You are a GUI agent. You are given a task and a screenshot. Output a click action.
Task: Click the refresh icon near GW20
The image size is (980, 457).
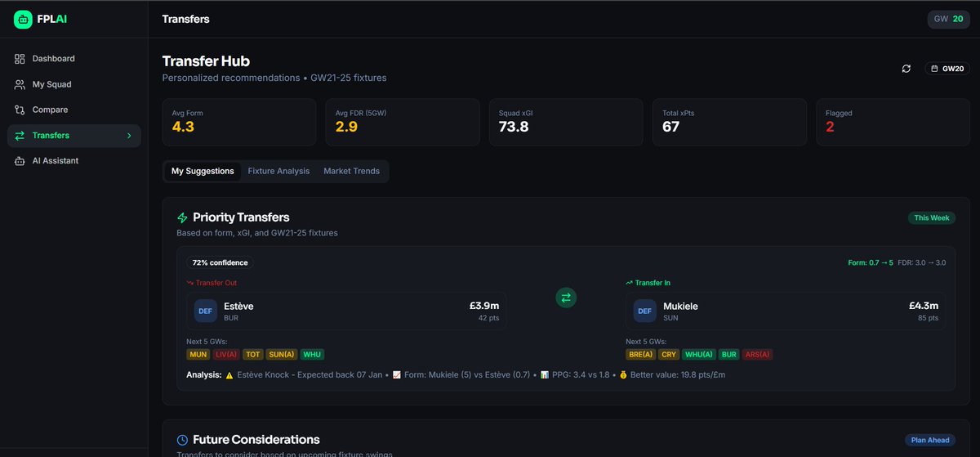pyautogui.click(x=906, y=69)
